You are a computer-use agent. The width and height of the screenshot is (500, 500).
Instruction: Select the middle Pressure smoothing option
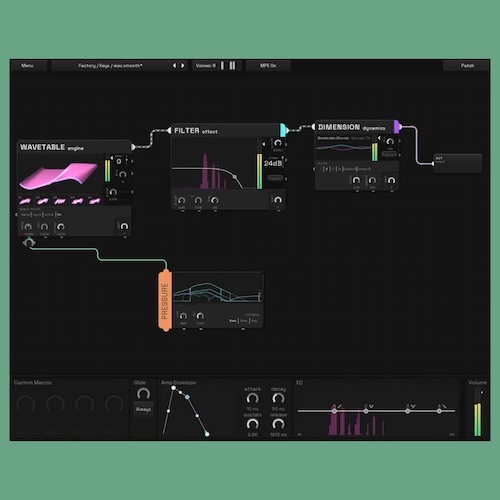point(244,321)
